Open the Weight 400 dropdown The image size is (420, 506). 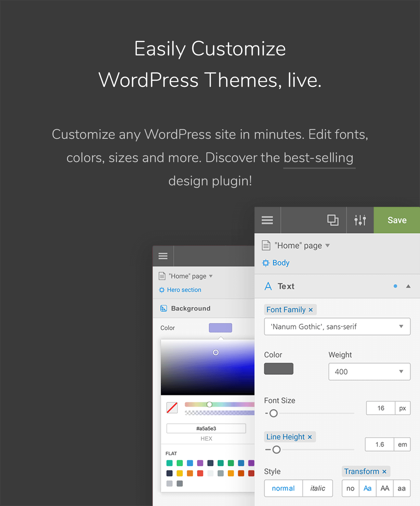point(369,372)
